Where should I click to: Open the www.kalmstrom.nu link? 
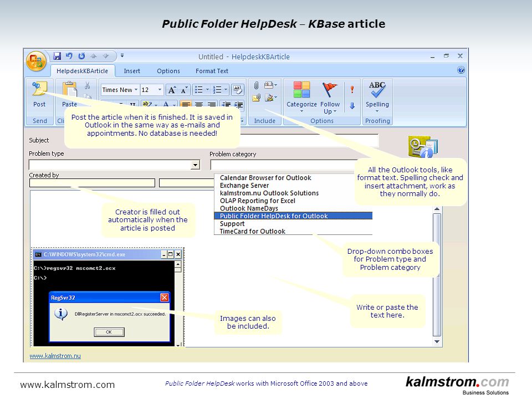click(x=55, y=356)
